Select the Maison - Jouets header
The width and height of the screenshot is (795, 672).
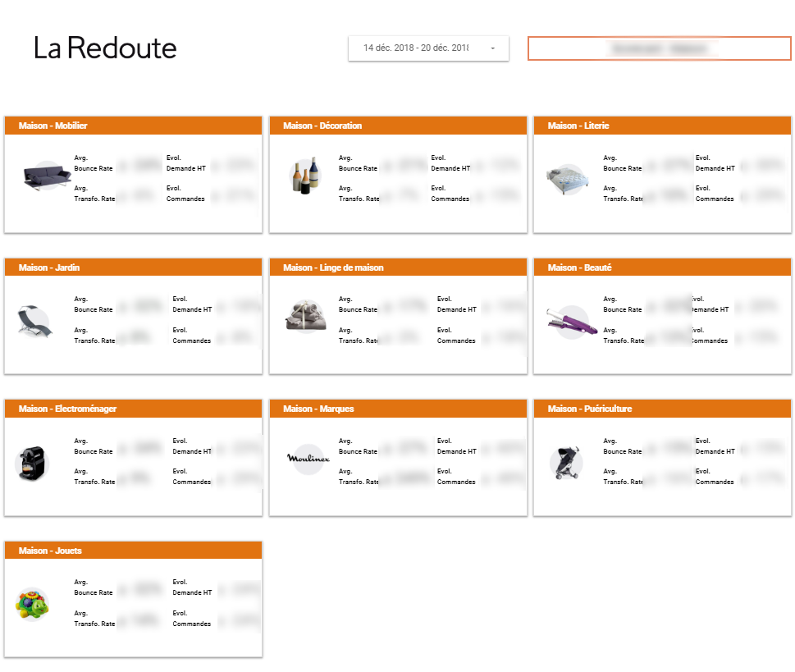pyautogui.click(x=134, y=551)
